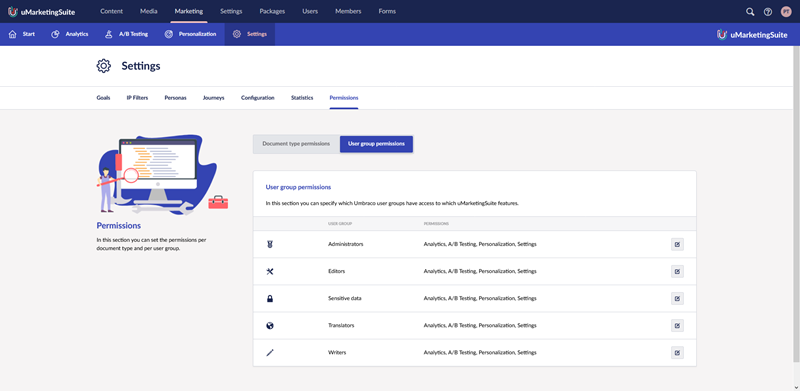
Task: Open A/B Testing section
Action: [x=127, y=34]
